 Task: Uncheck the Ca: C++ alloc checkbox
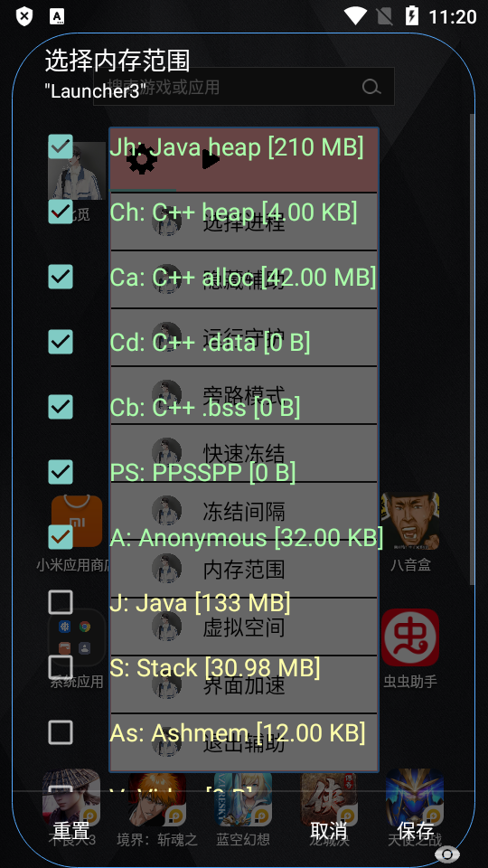[61, 277]
